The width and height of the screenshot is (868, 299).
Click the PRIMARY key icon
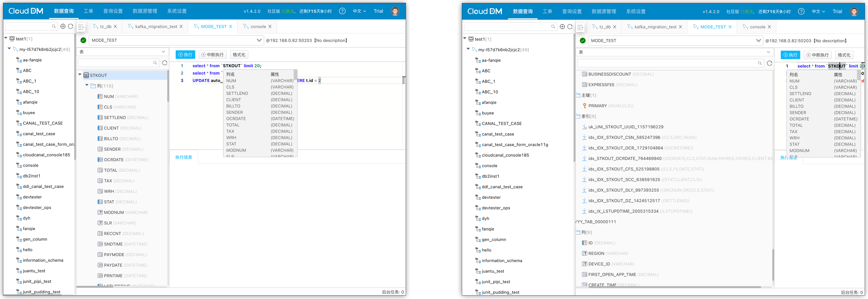point(585,106)
